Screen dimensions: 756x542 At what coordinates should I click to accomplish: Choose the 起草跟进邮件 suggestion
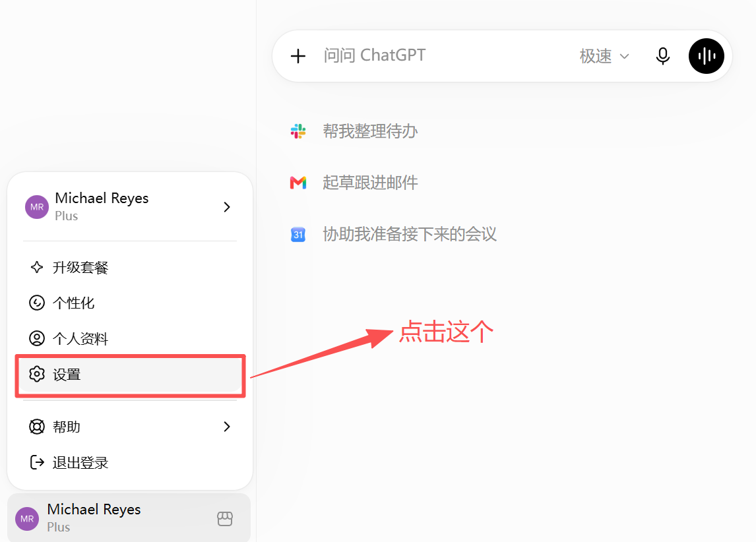[370, 183]
